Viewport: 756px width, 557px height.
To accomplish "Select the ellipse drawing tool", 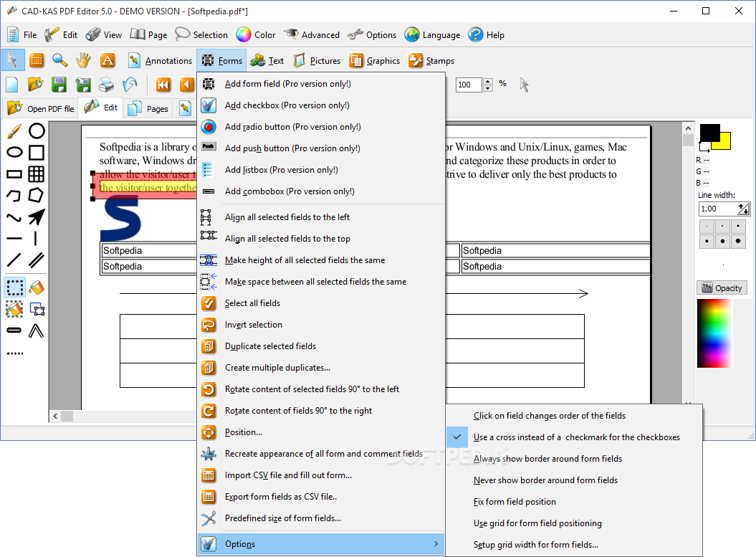I will pyautogui.click(x=14, y=153).
